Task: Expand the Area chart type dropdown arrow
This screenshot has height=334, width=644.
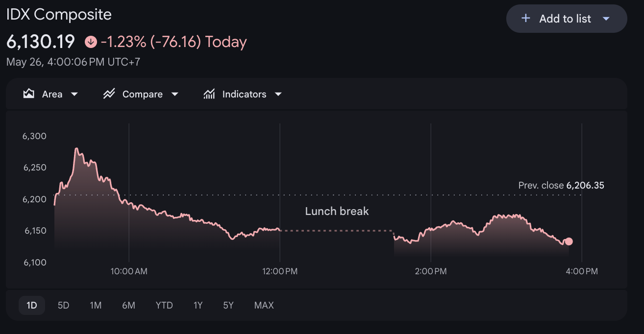Action: (74, 94)
